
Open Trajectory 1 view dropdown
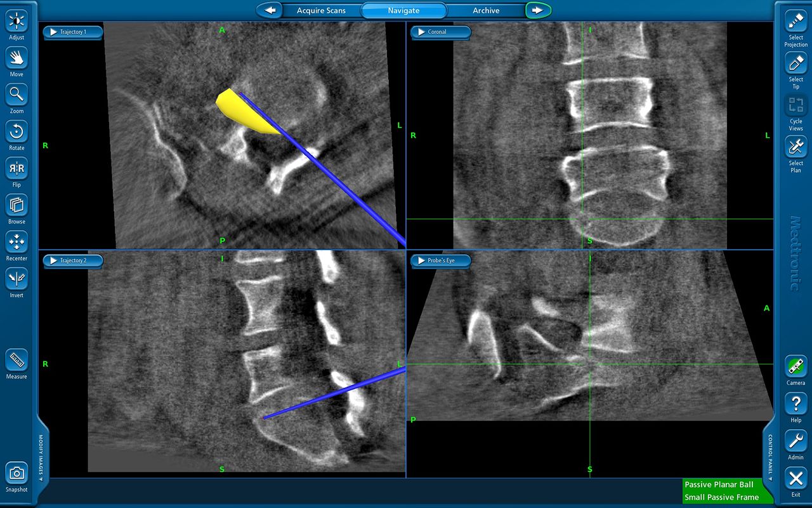73,32
